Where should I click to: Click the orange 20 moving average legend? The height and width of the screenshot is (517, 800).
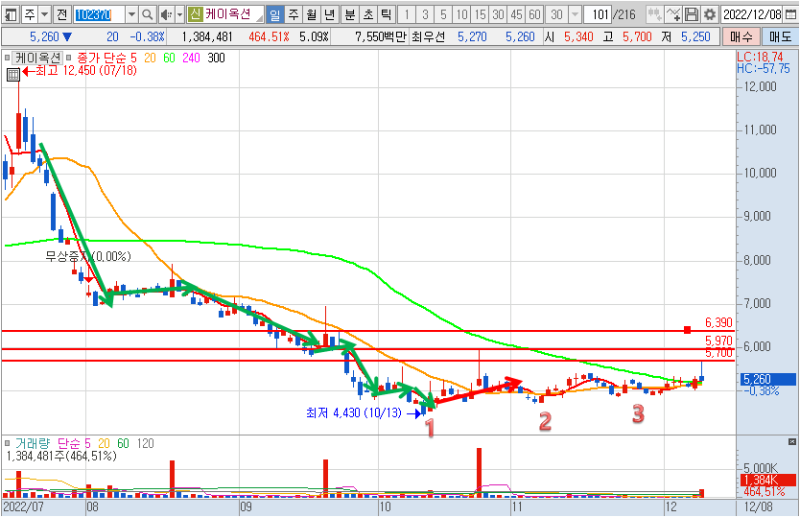(x=150, y=58)
